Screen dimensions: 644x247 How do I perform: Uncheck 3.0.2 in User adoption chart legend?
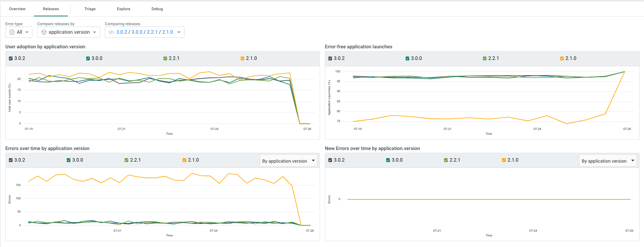click(x=11, y=59)
